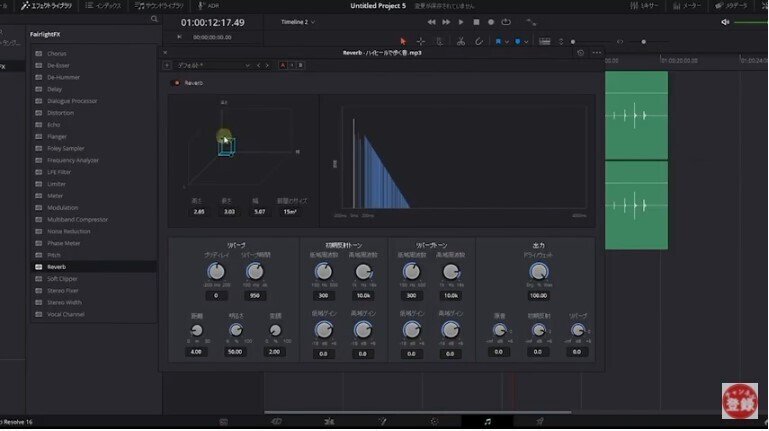Select the edit selection hand tool
Image resolution: width=769 pixels, height=431 pixels.
tap(439, 42)
